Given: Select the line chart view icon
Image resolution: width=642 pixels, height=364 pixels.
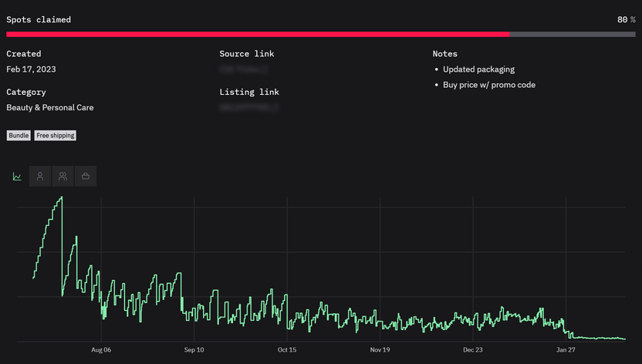Looking at the screenshot, I should (17, 177).
